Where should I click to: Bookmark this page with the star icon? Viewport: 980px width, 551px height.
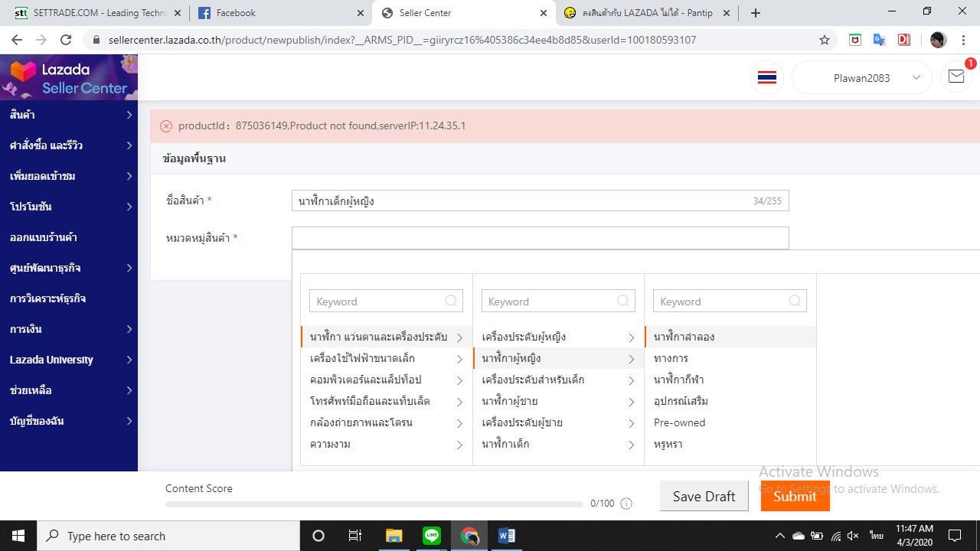tap(825, 40)
